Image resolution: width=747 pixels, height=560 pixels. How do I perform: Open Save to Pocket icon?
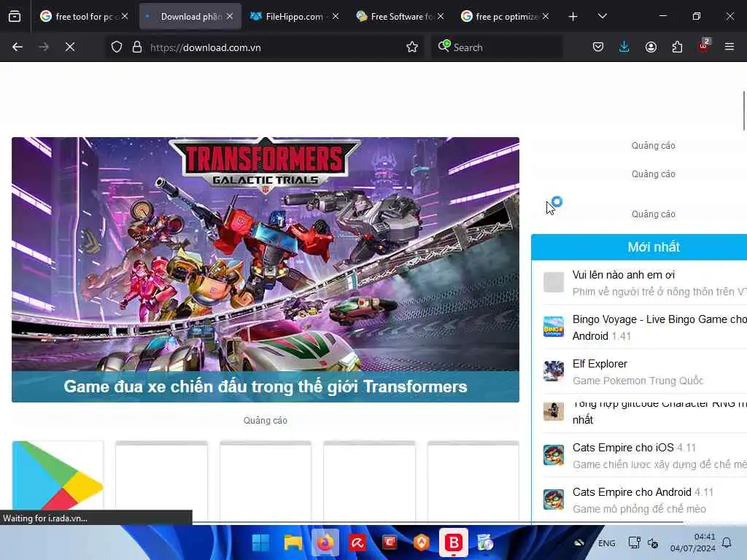[x=598, y=47]
